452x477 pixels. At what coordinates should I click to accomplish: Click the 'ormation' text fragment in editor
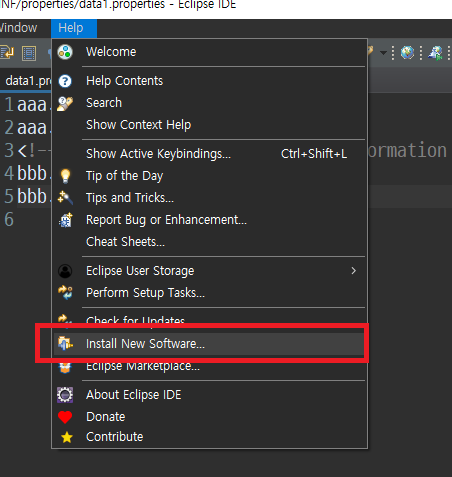point(407,151)
